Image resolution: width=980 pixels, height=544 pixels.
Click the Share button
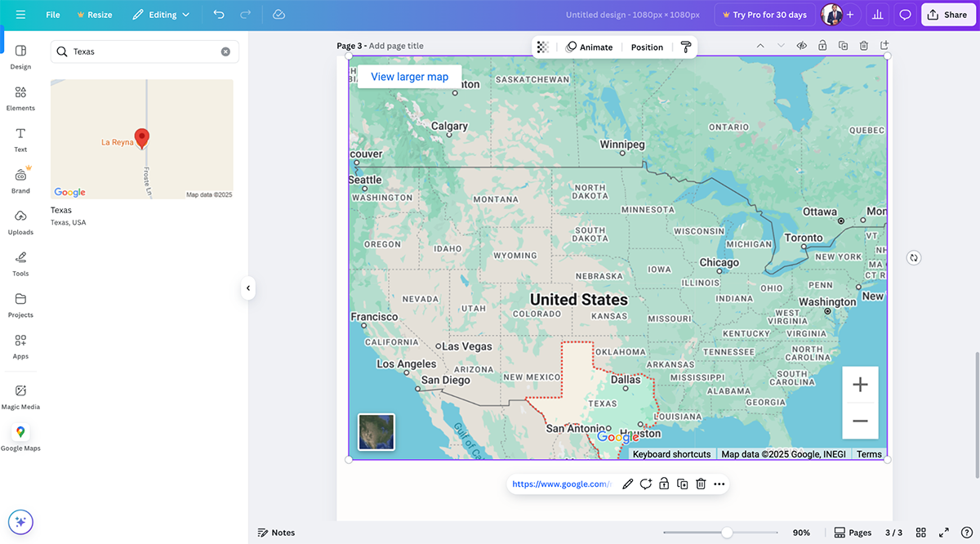pos(947,15)
